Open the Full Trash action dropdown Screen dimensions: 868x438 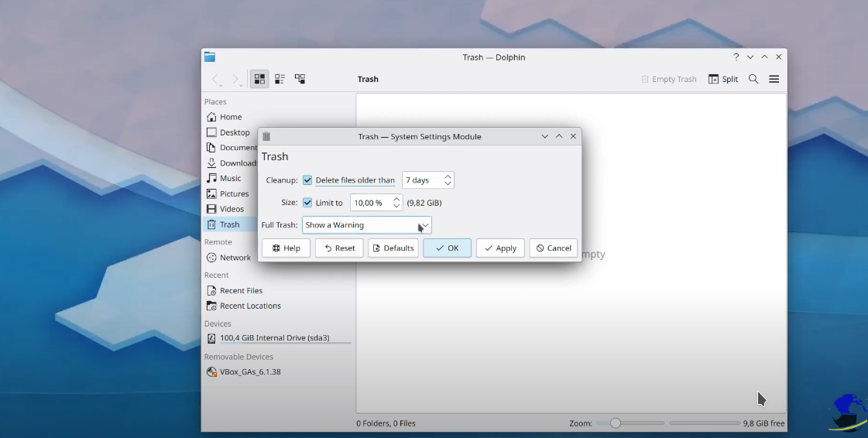point(366,225)
